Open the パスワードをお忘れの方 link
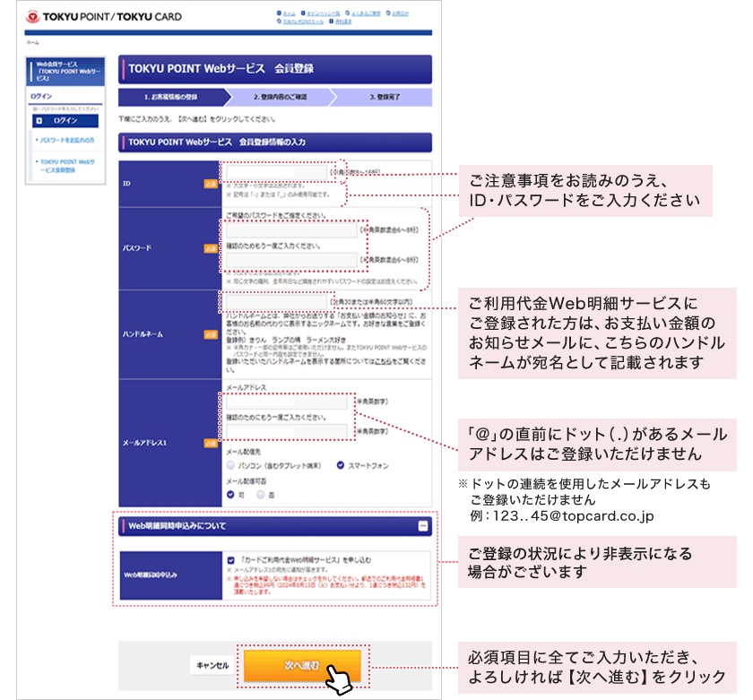 tap(67, 140)
